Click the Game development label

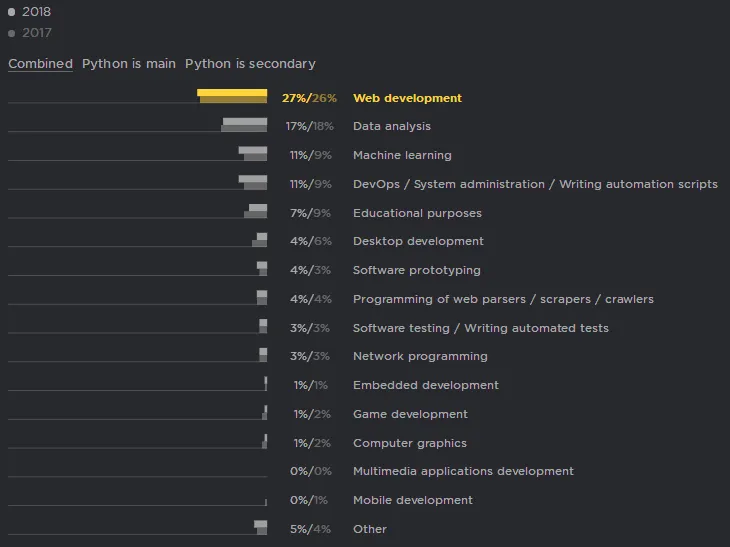click(x=410, y=414)
